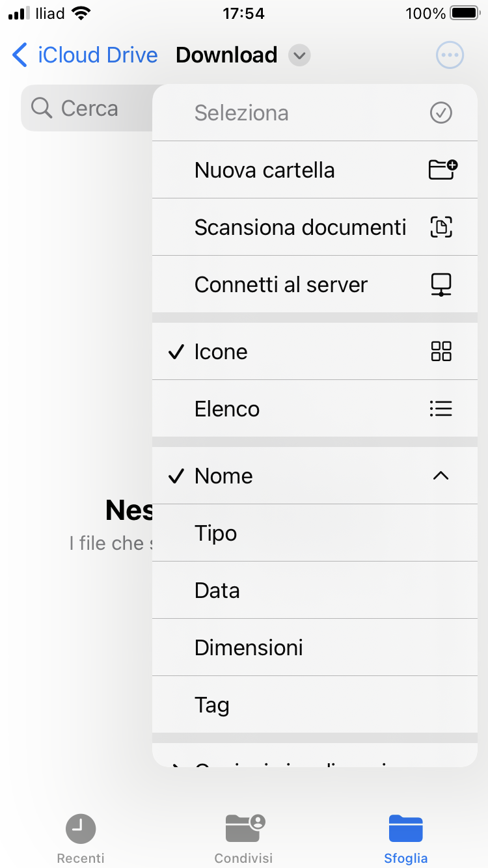Image resolution: width=488 pixels, height=868 pixels.
Task: Sort files by Data
Action: tap(315, 590)
